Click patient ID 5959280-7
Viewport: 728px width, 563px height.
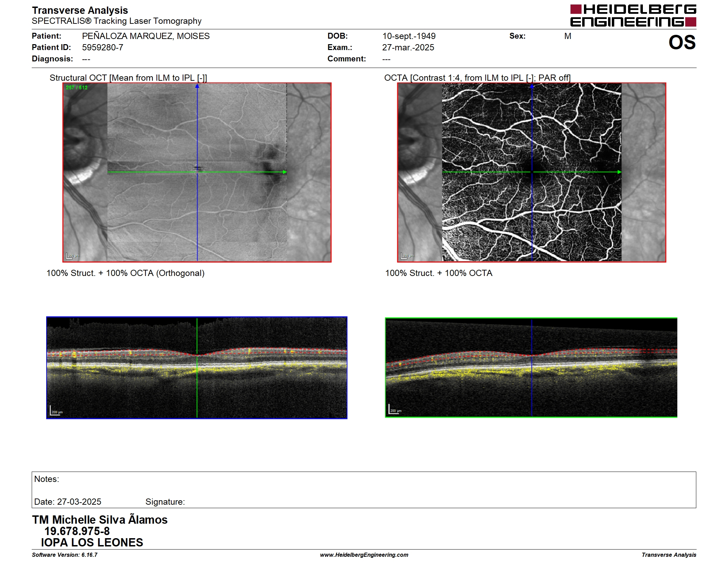(102, 47)
